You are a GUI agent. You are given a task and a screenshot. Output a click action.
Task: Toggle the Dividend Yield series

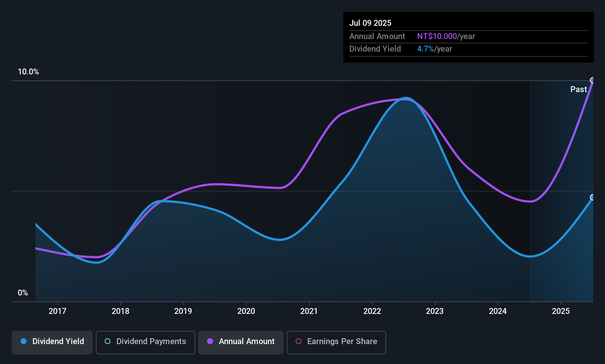coord(52,343)
